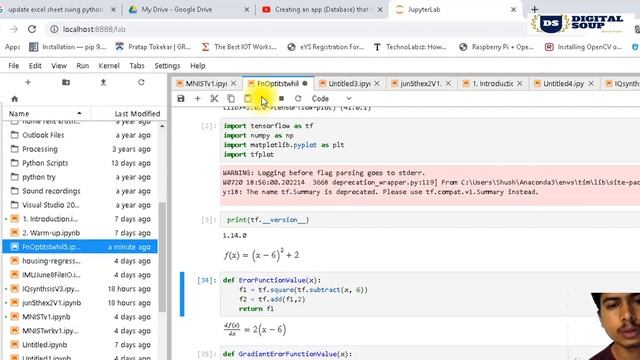Open the Settings menu
The height and width of the screenshot is (360, 640).
pos(167,66)
